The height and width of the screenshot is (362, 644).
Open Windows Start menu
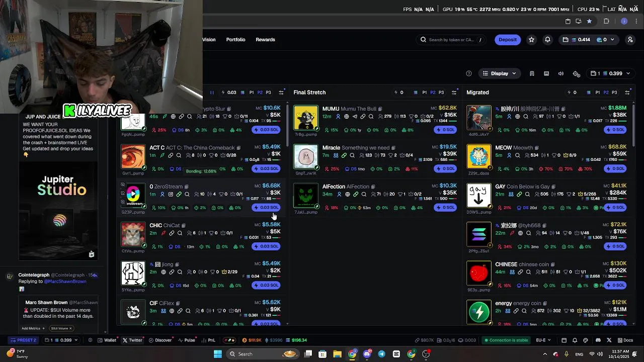coord(218,354)
